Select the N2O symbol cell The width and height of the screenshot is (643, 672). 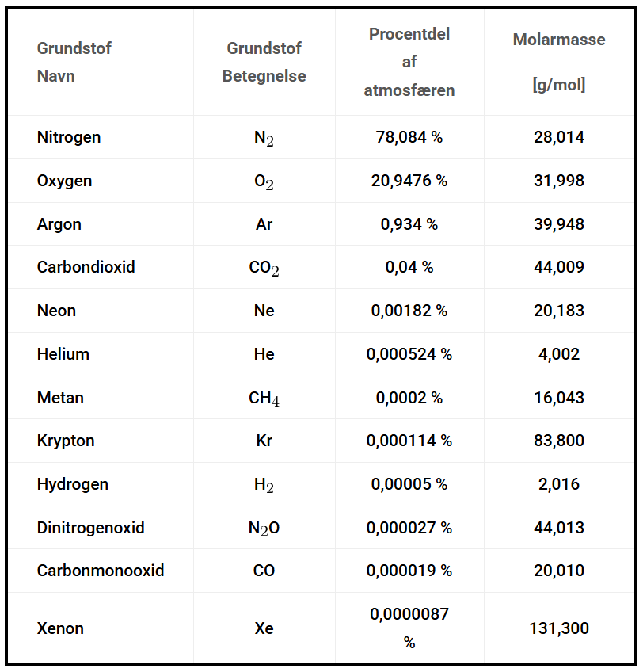264,528
